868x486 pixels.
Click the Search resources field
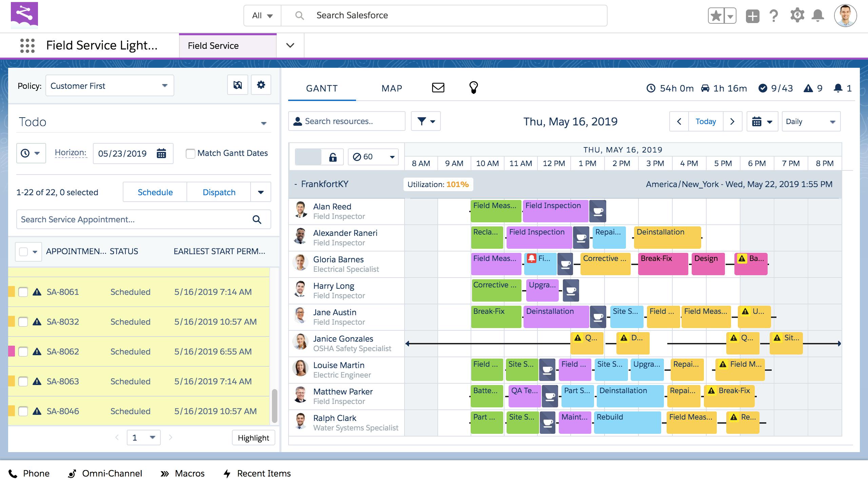[x=347, y=121]
